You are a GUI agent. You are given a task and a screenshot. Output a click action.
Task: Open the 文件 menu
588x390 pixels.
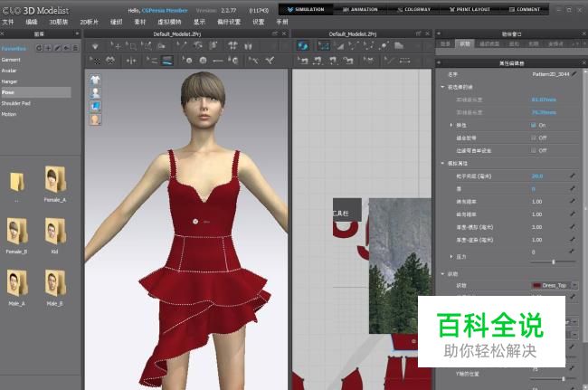pyautogui.click(x=8, y=20)
